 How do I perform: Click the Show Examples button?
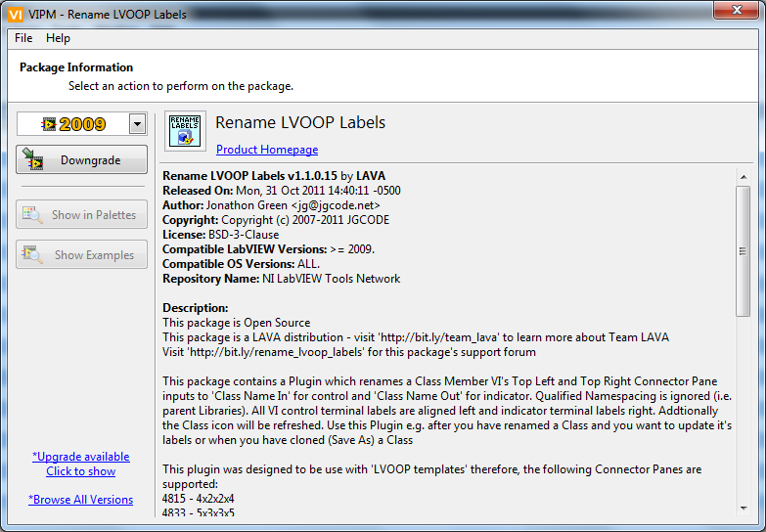coord(81,254)
